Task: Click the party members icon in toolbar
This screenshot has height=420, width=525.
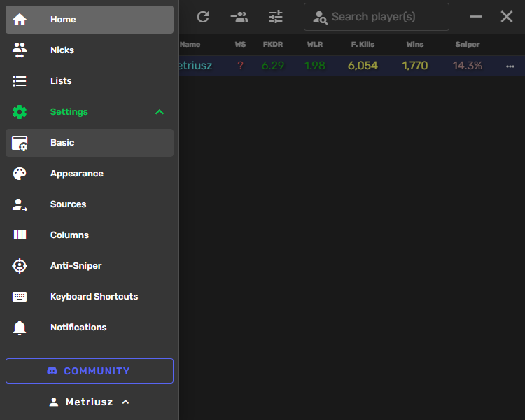Action: (239, 17)
